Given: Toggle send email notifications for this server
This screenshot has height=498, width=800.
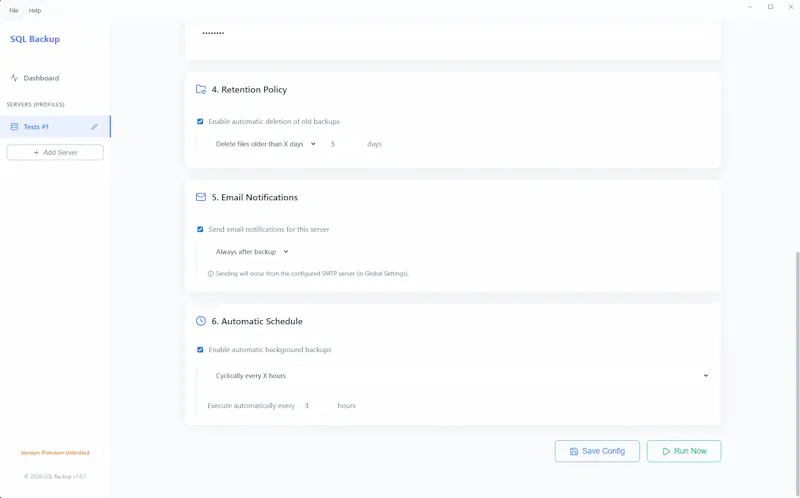Looking at the screenshot, I should pos(200,229).
